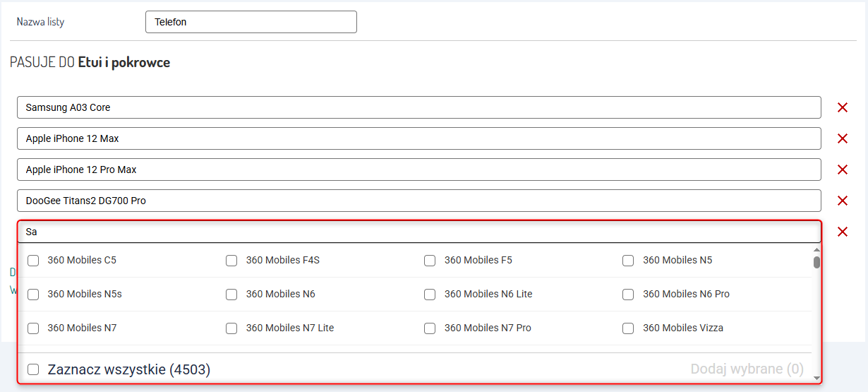Tick the 360 Mobiles Vizza checkbox
Viewport: 868px width, 392px height.
[x=628, y=328]
